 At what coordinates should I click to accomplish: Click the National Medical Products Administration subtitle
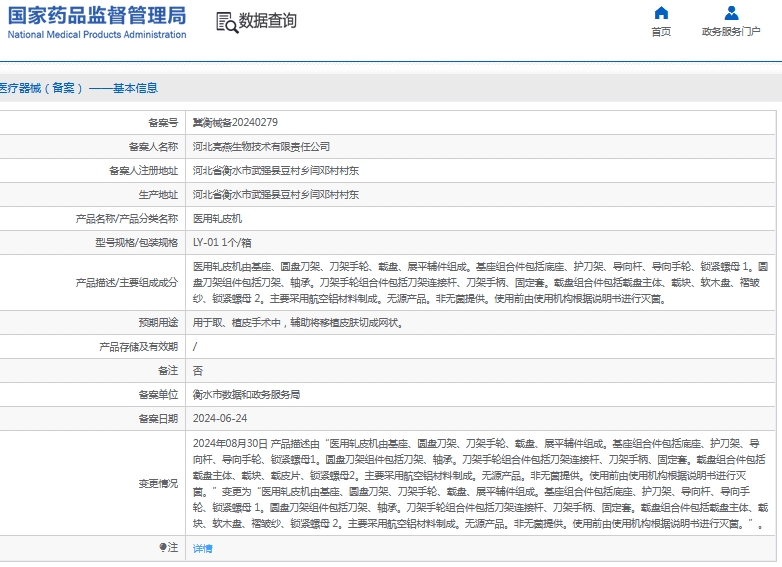tap(97, 34)
